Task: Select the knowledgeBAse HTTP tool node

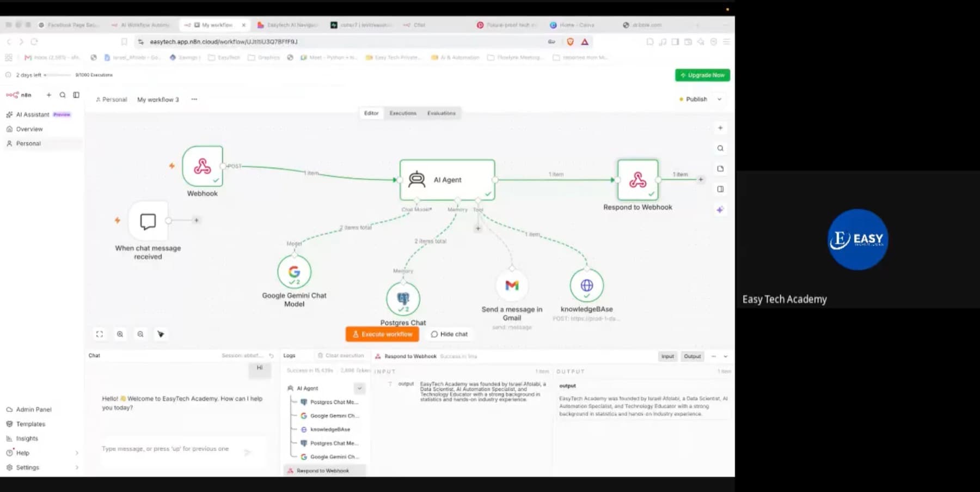Action: pos(586,285)
